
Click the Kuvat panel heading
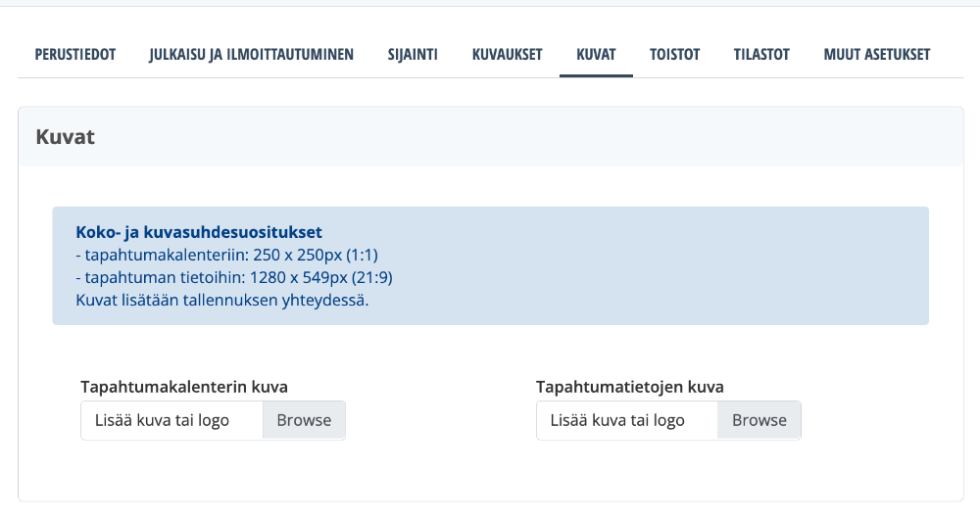point(66,137)
